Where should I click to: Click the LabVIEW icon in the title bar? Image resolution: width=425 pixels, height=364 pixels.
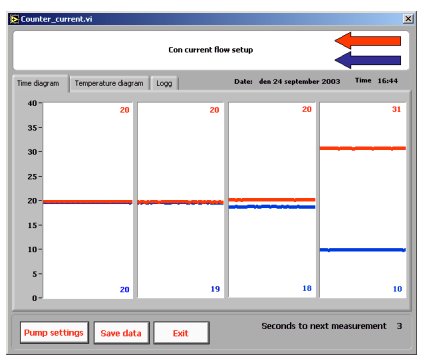14,19
